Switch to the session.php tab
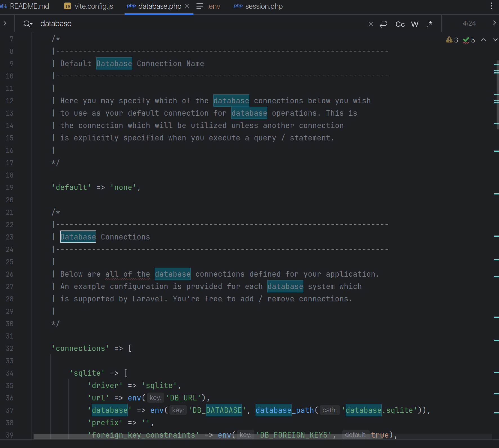 click(258, 6)
